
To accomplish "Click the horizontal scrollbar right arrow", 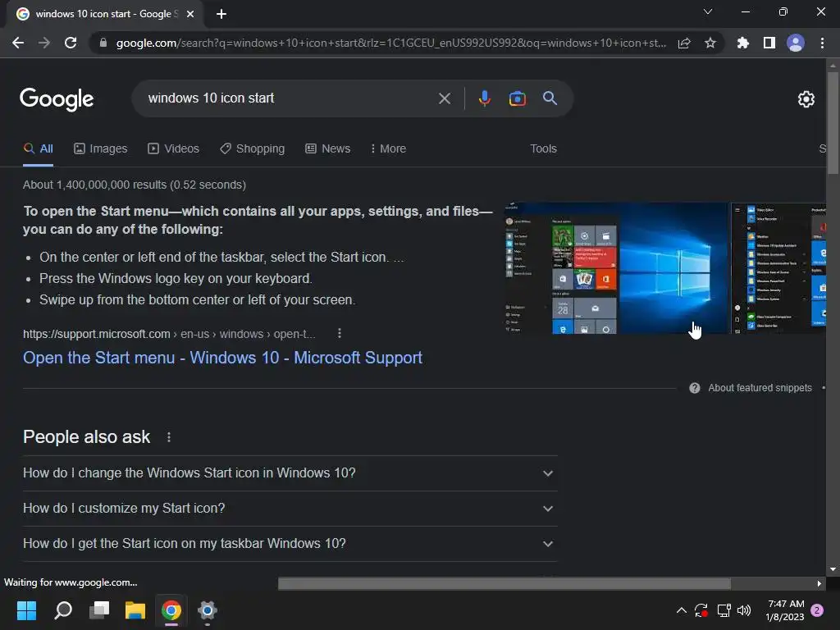I will pos(819,583).
